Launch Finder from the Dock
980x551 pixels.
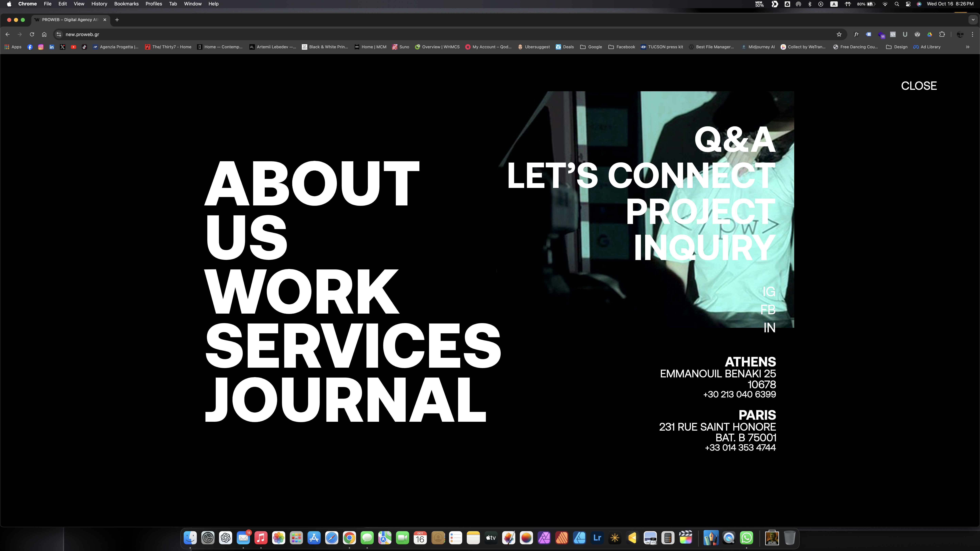pyautogui.click(x=190, y=538)
